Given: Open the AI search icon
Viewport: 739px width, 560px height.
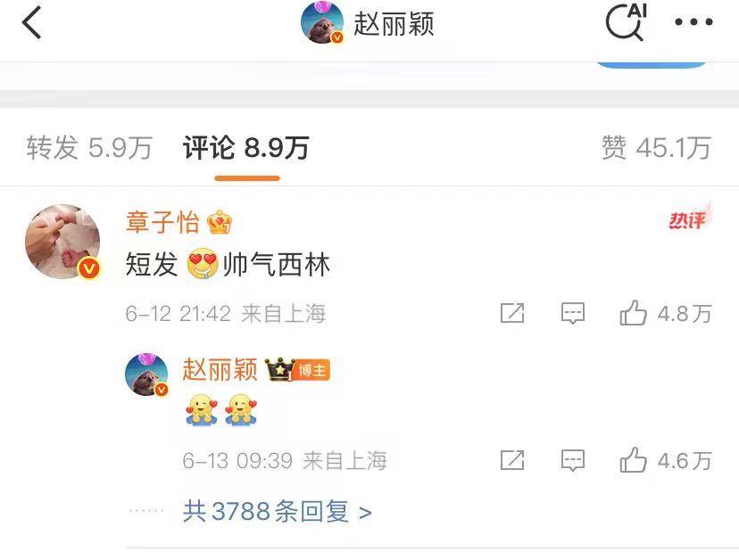Looking at the screenshot, I should tap(626, 21).
